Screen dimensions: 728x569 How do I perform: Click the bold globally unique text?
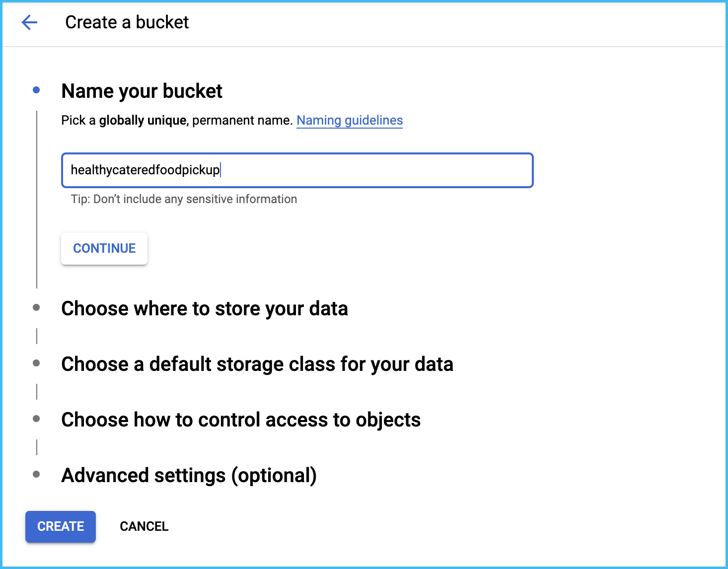142,120
